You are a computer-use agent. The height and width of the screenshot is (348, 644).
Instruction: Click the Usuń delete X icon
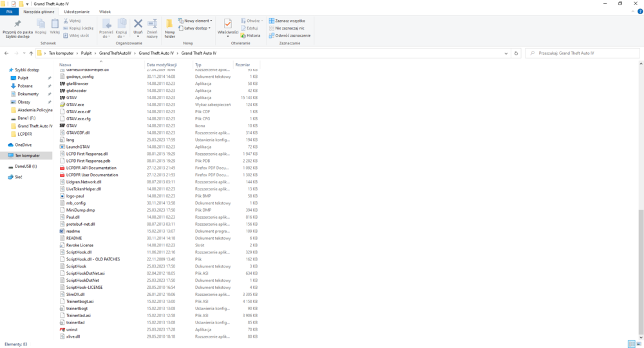pyautogui.click(x=138, y=26)
